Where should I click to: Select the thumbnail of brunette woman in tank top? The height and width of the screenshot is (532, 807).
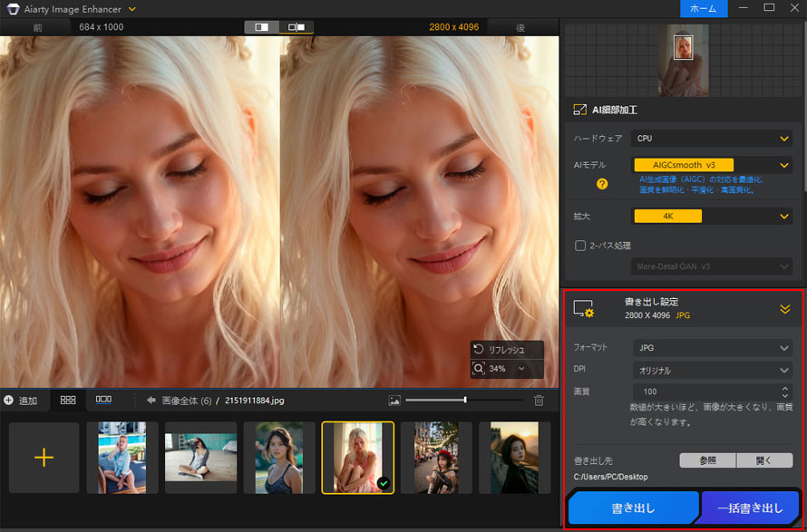(279, 457)
